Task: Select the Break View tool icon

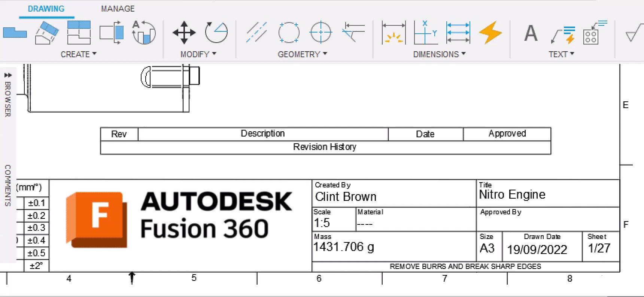Action: [144, 33]
